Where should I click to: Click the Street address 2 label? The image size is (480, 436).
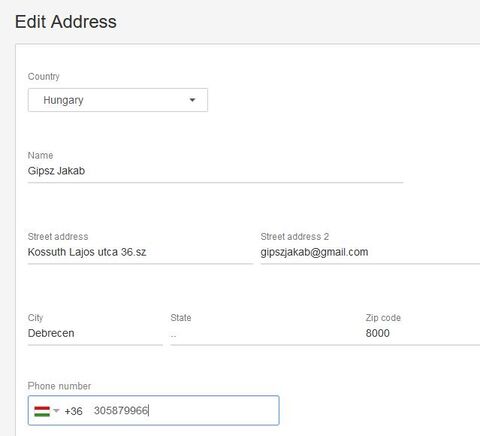pos(295,237)
